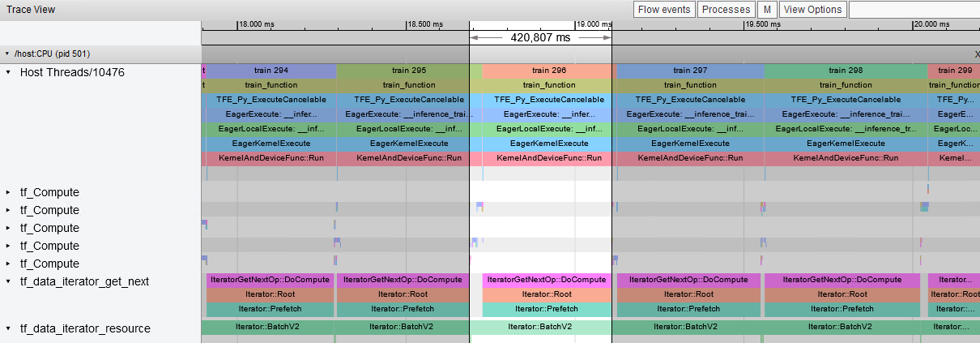Open the Processes filter button
This screenshot has height=343, width=980.
tap(725, 10)
